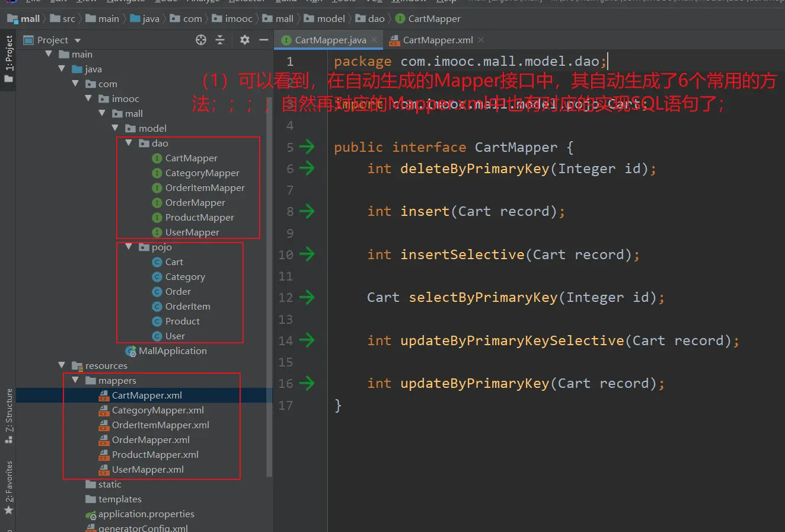785x532 pixels.
Task: Click gutter arrow next to updateByPrimaryKey line 16
Action: point(307,383)
